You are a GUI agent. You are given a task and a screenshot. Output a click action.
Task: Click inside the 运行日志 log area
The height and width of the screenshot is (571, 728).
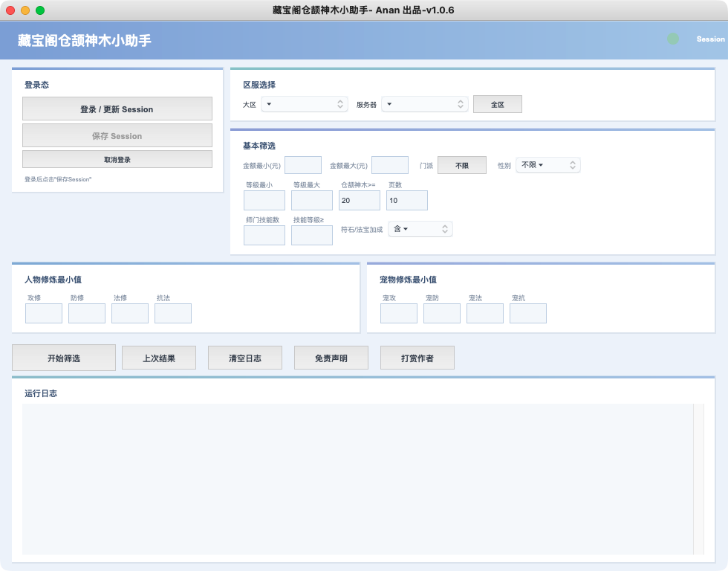tap(357, 479)
